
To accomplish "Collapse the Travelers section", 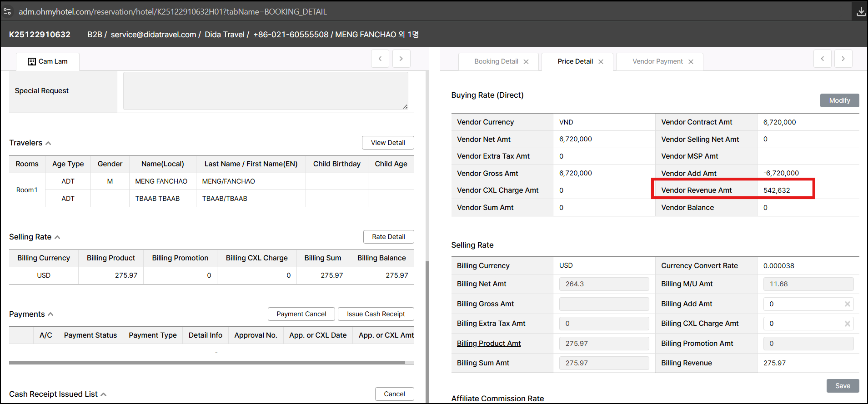I will pyautogui.click(x=48, y=143).
